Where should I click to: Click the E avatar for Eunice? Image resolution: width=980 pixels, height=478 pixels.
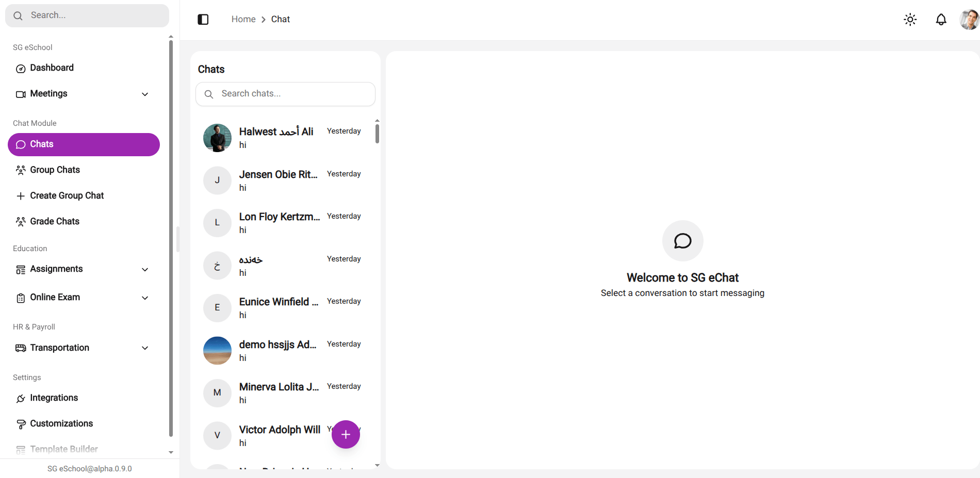[x=217, y=308]
